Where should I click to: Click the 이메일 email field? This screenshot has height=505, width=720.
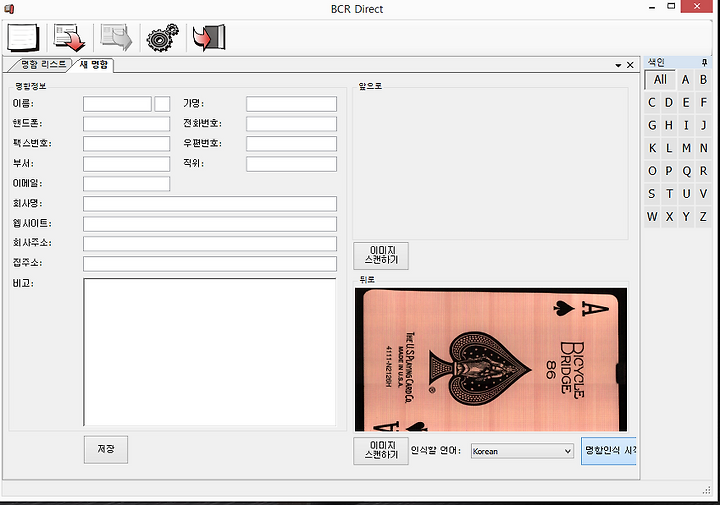click(x=126, y=184)
